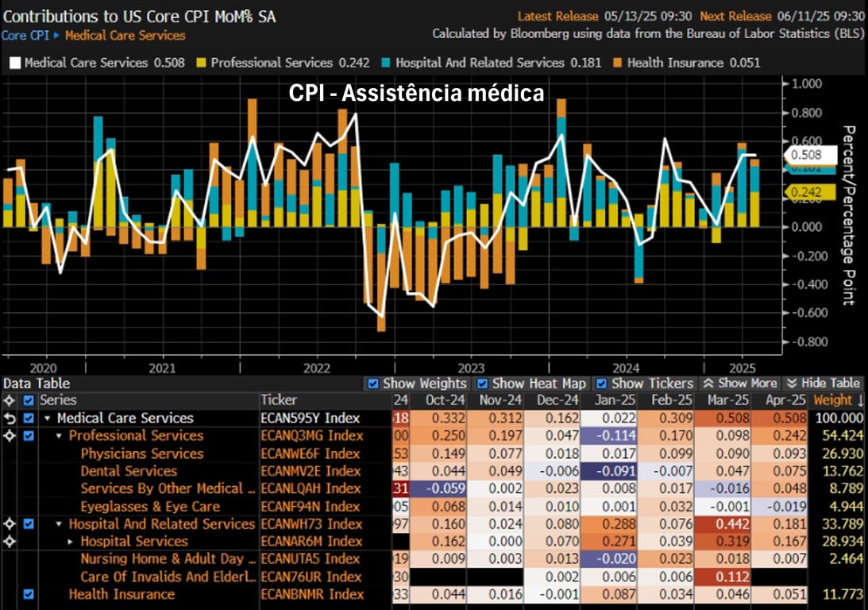The width and height of the screenshot is (868, 610).
Task: Click the move icon beside Professional Services row
Action: tap(10, 435)
